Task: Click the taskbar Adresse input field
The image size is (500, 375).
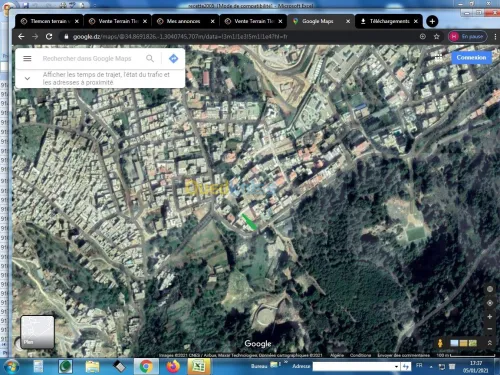Action: click(x=353, y=367)
